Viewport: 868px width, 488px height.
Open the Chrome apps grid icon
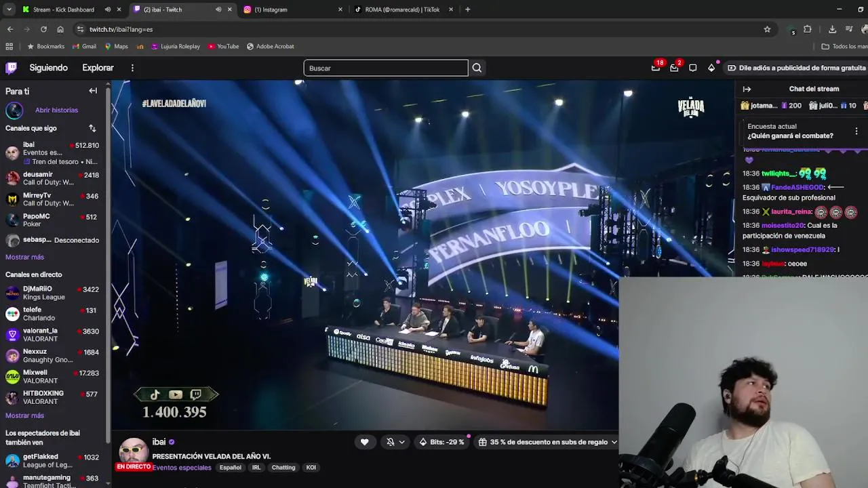pos(9,46)
